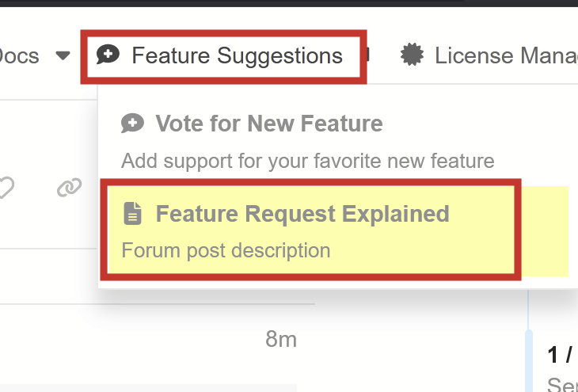Expand the Docs dropdown caret

pyautogui.click(x=63, y=55)
